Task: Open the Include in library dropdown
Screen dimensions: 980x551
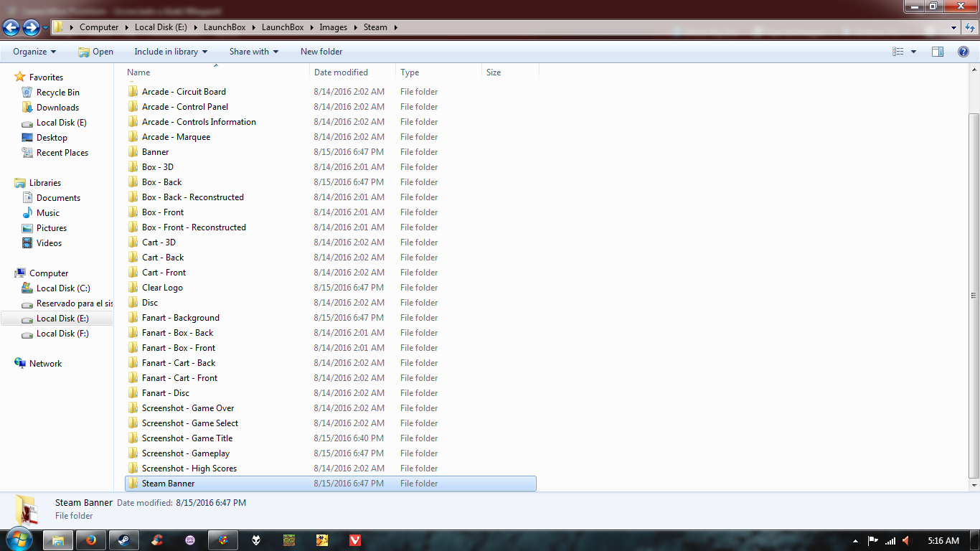Action: (x=171, y=52)
